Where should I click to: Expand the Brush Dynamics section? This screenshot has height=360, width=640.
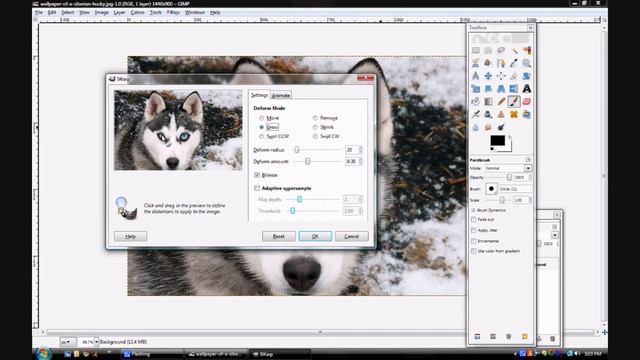coord(473,210)
